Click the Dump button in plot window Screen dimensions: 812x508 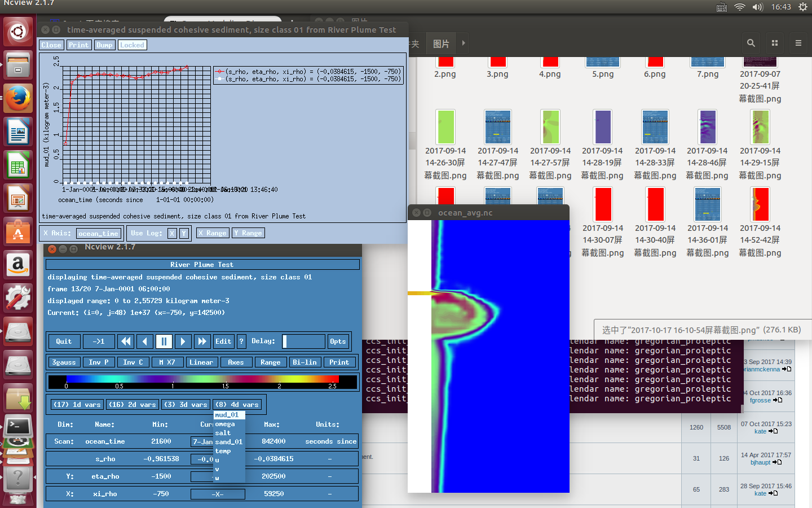click(x=104, y=45)
